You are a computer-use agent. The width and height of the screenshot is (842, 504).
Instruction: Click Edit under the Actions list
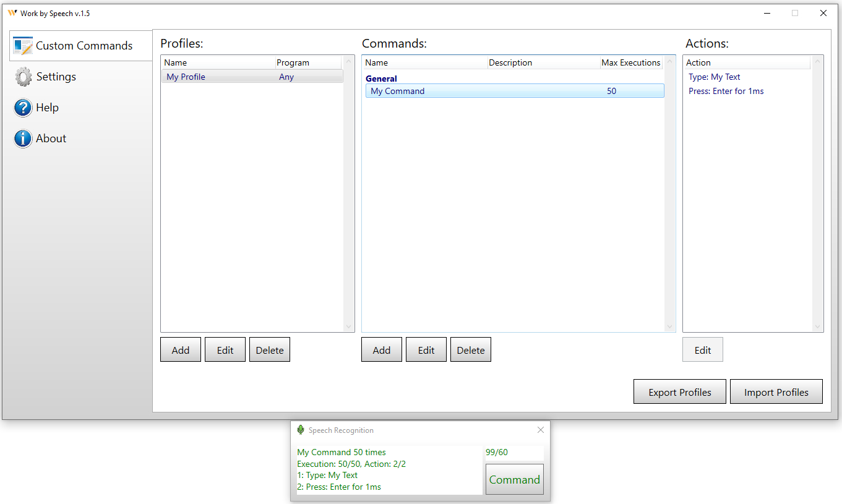[703, 349]
